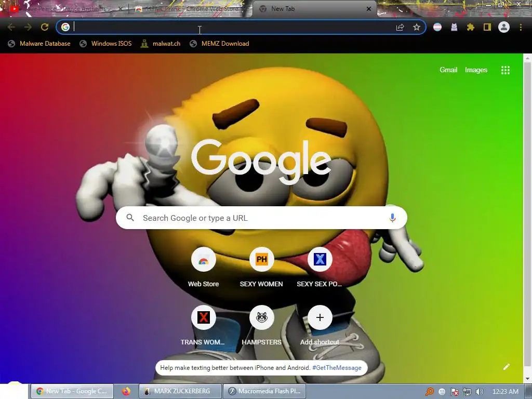532x399 pixels.
Task: Open the blue X shortcut tile
Action: click(x=320, y=267)
